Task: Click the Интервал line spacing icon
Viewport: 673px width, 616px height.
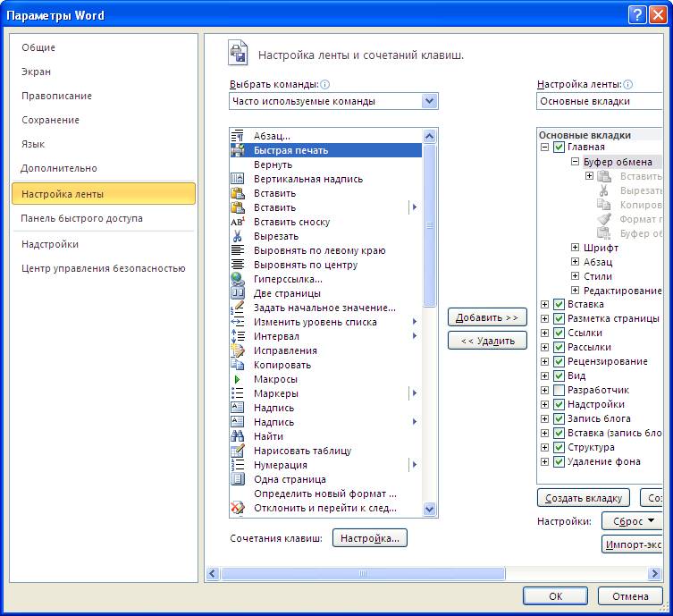Action: [238, 336]
